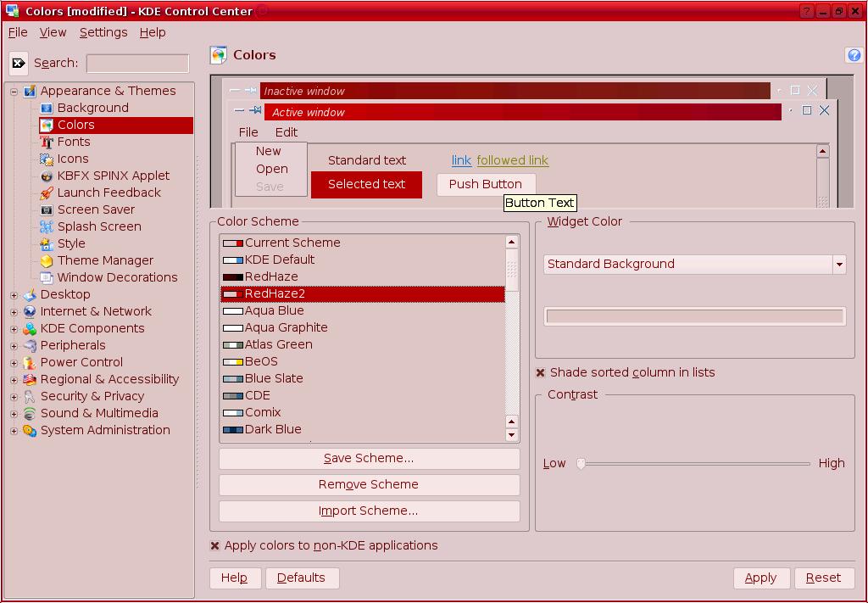Click the widget color swatch button

[x=695, y=316]
